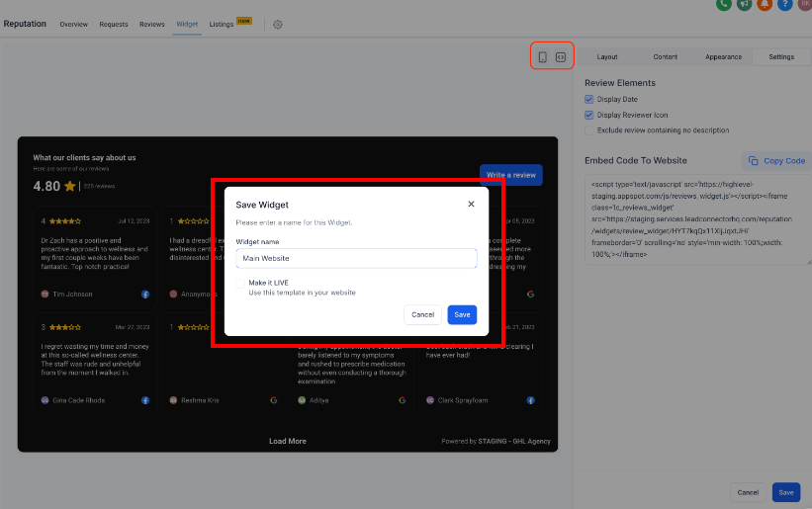
Task: Click the embed code view icon
Action: click(x=561, y=57)
